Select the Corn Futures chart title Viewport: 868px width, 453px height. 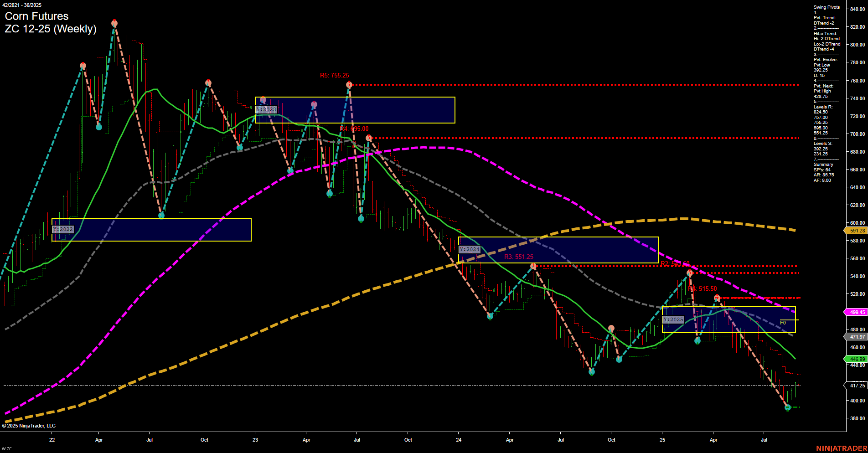[36, 16]
